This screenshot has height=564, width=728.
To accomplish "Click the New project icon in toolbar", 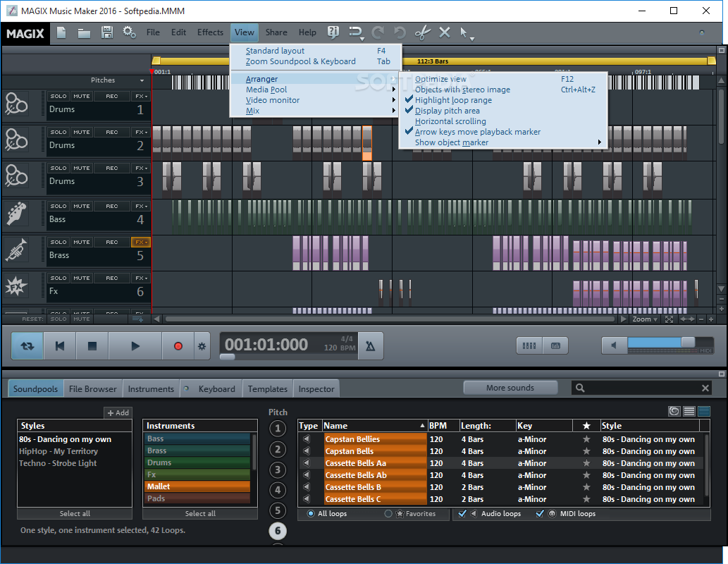I will click(x=61, y=32).
